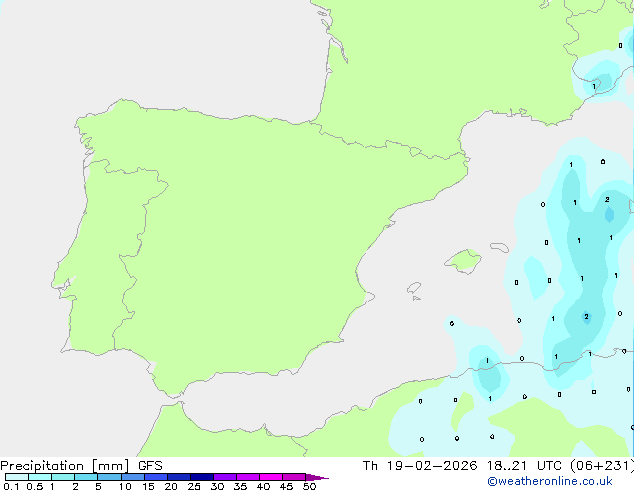
Task: Pick the legend swatch between 20 and 25
Action: pyautogui.click(x=179, y=477)
